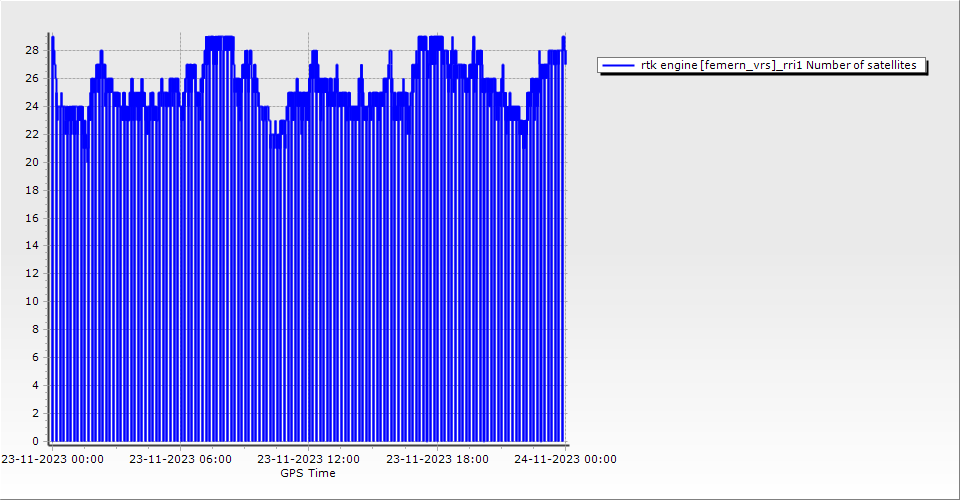Click the y-axis value 28
Image resolution: width=960 pixels, height=500 pixels.
click(32, 50)
